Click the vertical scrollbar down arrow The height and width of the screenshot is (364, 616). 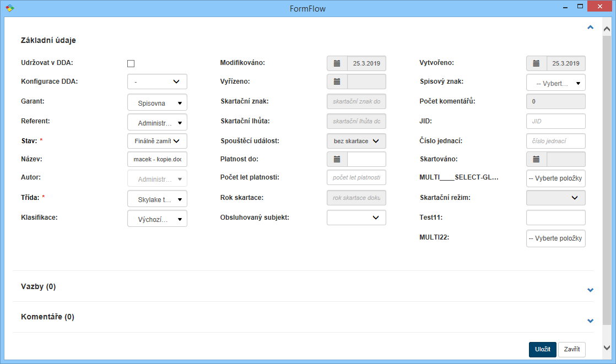pyautogui.click(x=607, y=347)
